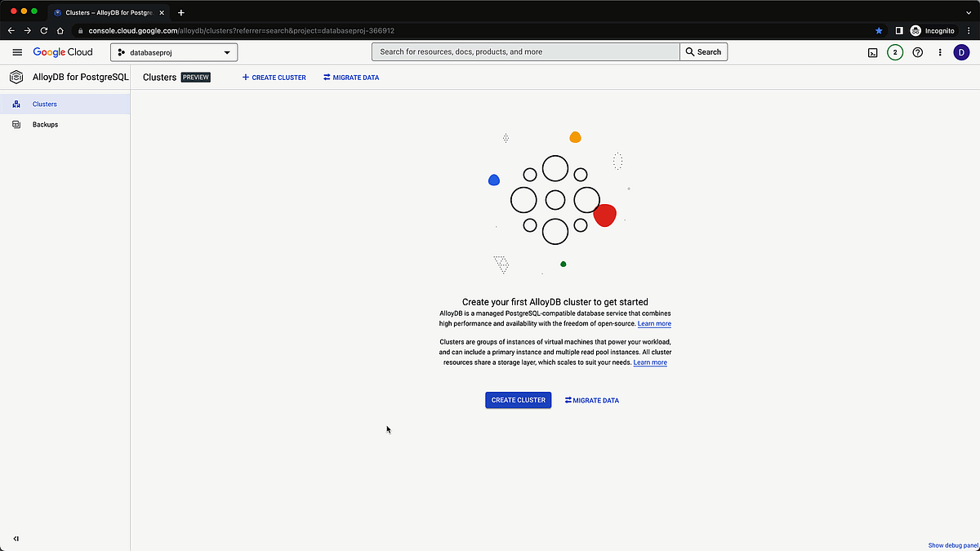
Task: Open the Google Cloud navigation menu icon
Action: [x=16, y=51]
